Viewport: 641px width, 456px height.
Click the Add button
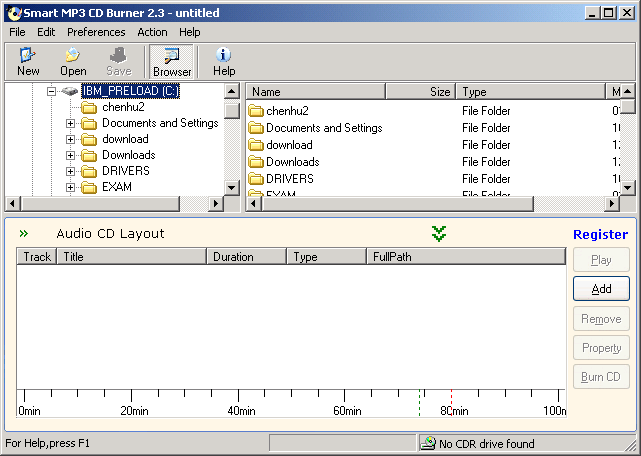pos(601,289)
